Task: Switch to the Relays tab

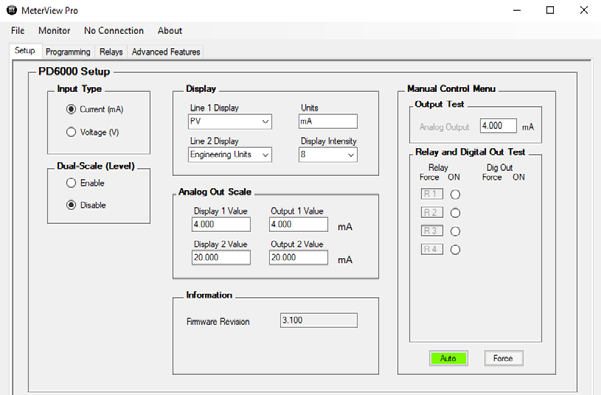Action: coord(111,52)
